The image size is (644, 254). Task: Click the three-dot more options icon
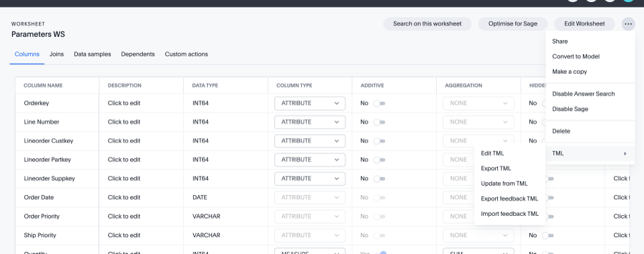(628, 24)
